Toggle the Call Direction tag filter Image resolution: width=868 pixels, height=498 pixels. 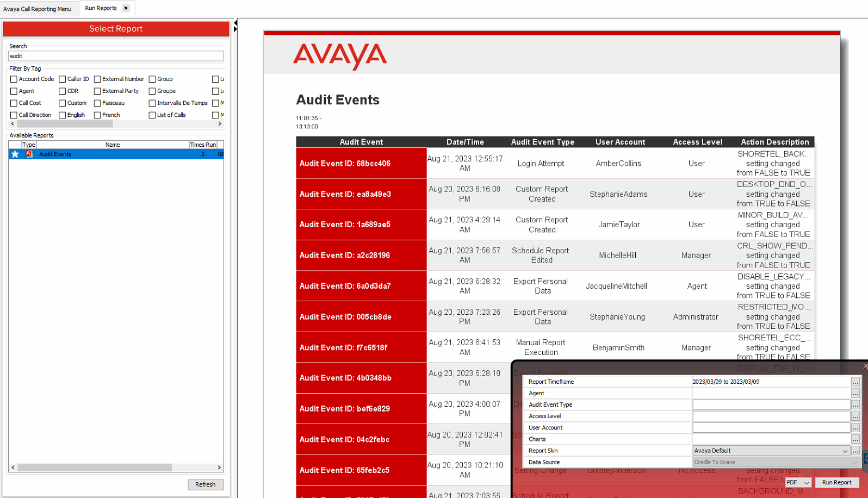coord(14,115)
